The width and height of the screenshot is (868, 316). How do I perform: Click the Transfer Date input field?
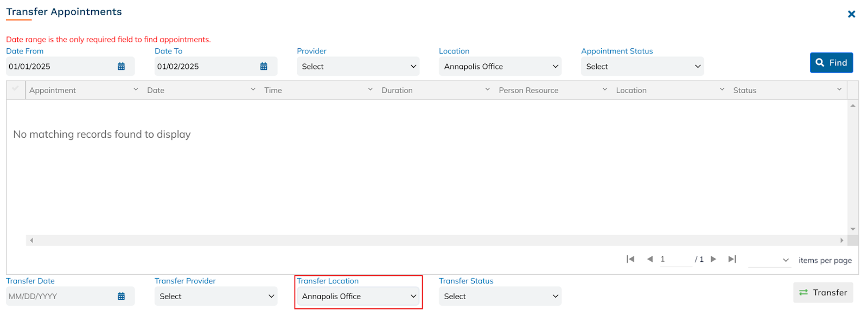tap(60, 296)
